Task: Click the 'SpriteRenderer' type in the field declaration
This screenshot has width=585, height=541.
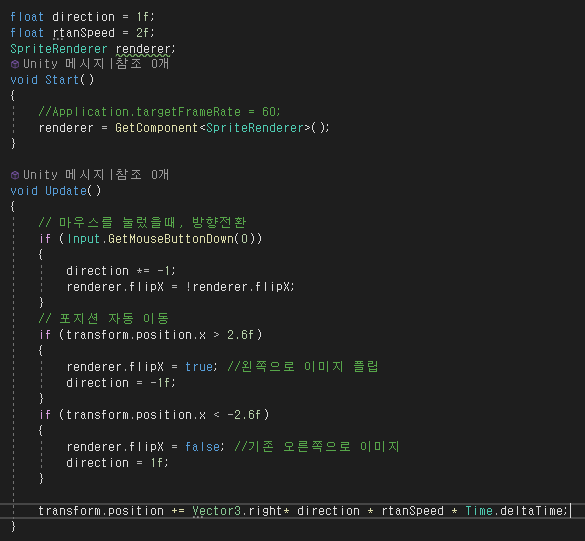Action: [x=59, y=49]
